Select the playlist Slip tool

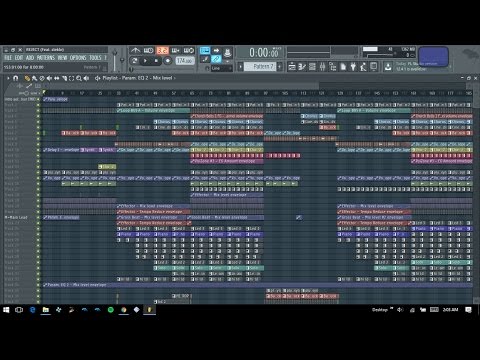click(x=56, y=78)
